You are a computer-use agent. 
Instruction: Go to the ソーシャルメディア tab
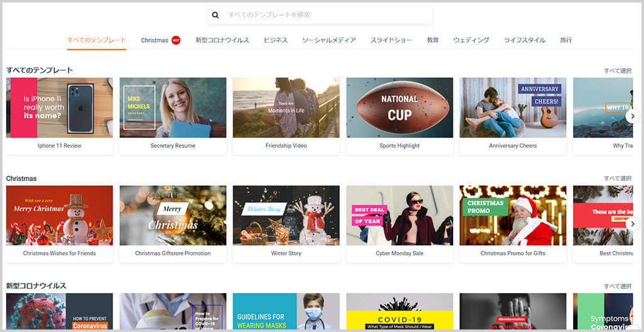pos(329,40)
